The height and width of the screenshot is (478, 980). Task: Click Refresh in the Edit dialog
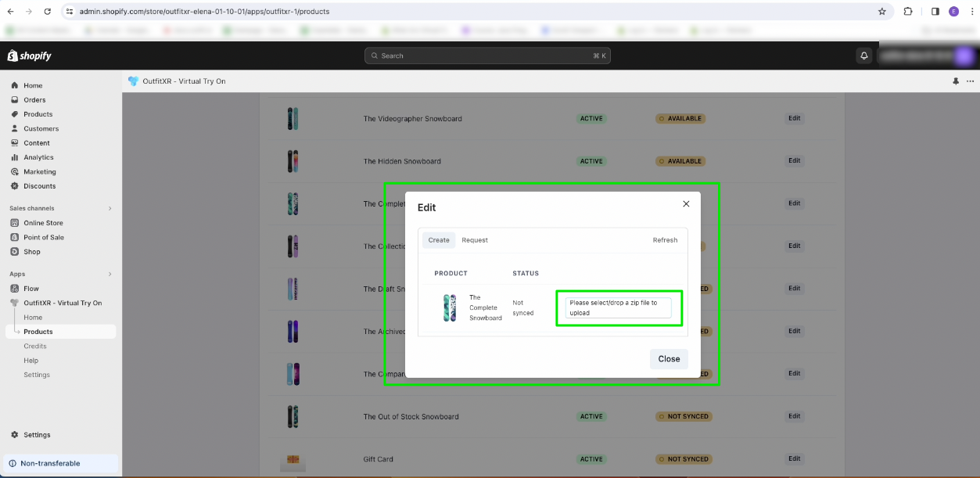tap(665, 240)
